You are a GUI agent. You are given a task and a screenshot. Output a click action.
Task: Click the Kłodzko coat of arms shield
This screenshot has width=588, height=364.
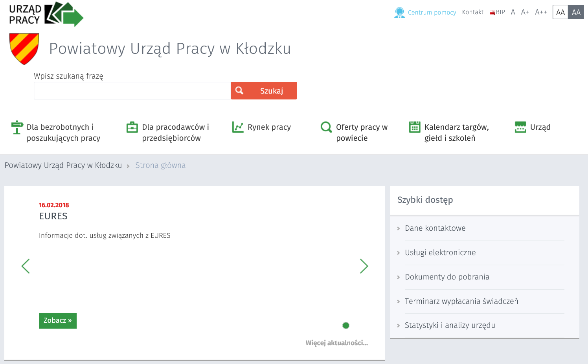click(24, 49)
